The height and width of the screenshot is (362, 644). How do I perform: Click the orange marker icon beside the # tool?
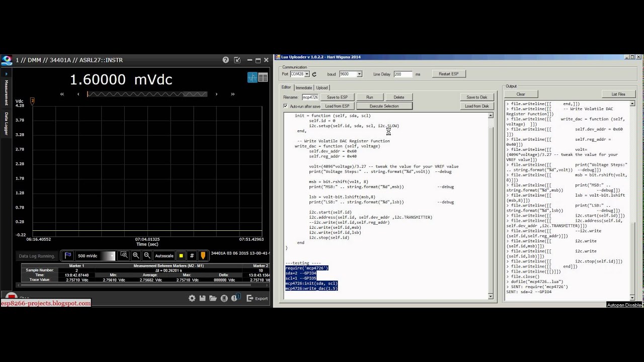[x=202, y=256]
